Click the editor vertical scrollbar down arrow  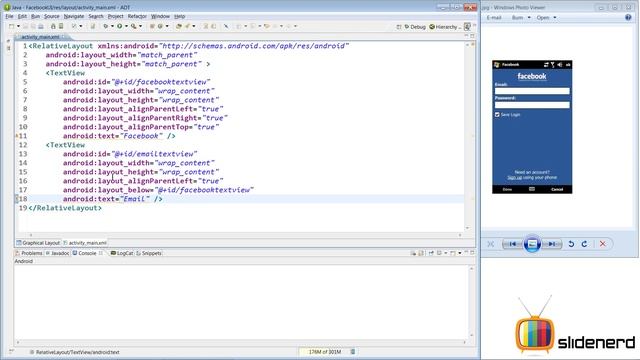pyautogui.click(x=467, y=228)
